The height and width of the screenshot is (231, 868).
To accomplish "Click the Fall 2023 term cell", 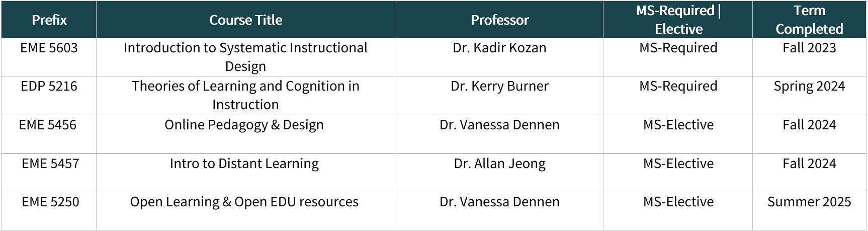I will pos(809,48).
